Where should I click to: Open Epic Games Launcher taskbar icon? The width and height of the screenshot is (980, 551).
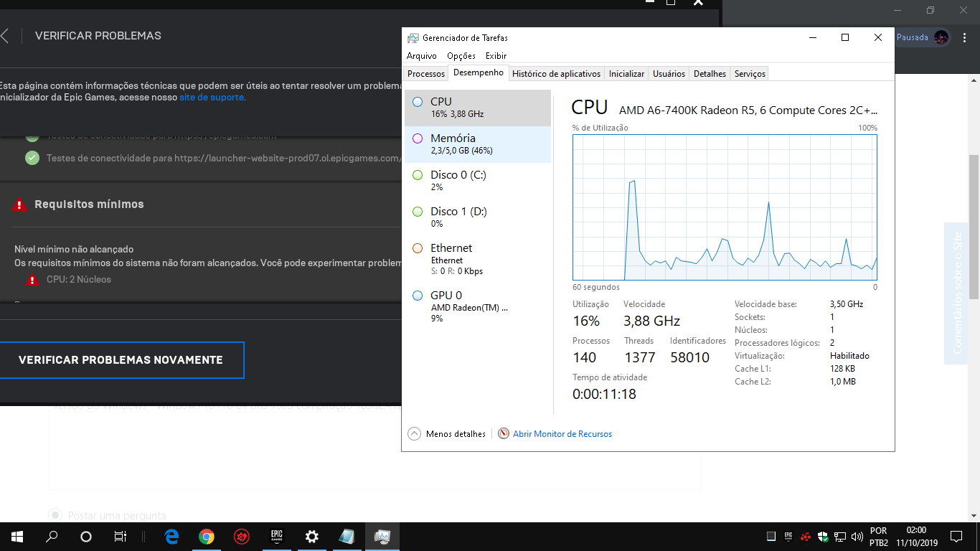(277, 537)
